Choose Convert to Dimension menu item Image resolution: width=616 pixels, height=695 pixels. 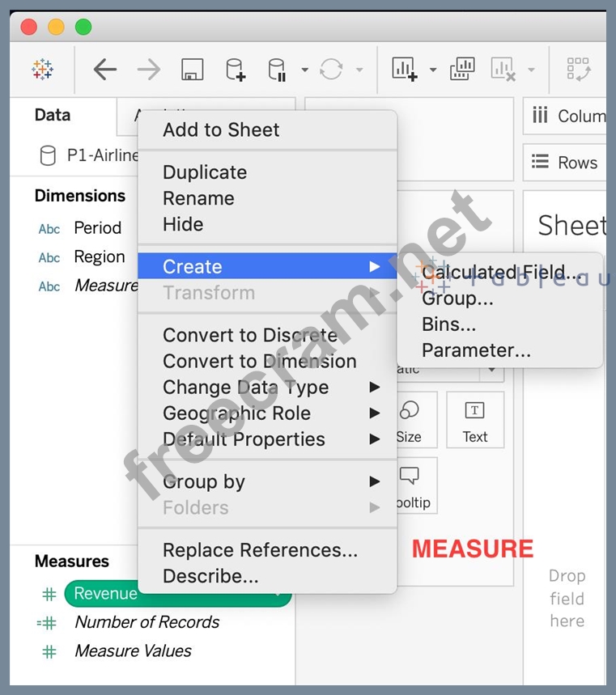pyautogui.click(x=259, y=362)
